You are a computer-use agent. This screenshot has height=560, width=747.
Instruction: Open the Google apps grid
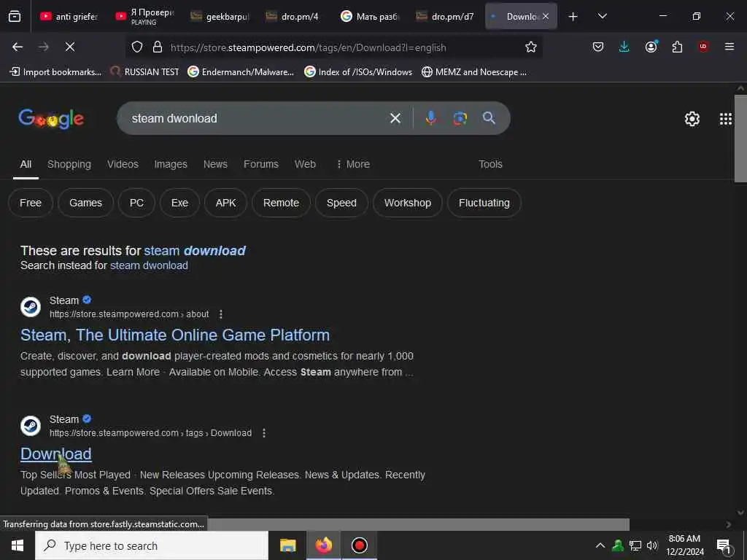tap(726, 119)
